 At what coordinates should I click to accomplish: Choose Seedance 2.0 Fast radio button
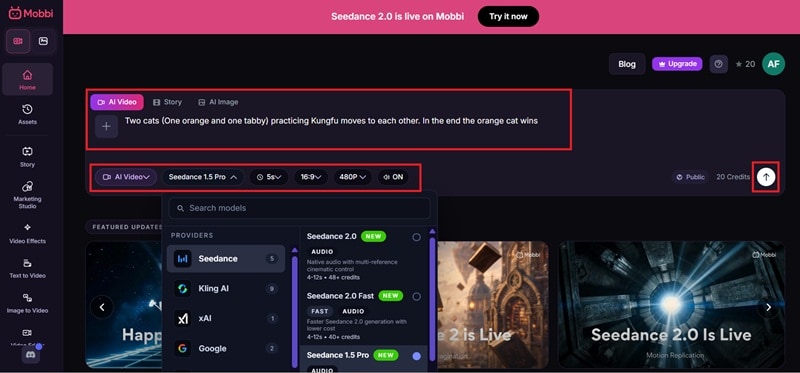coord(416,296)
